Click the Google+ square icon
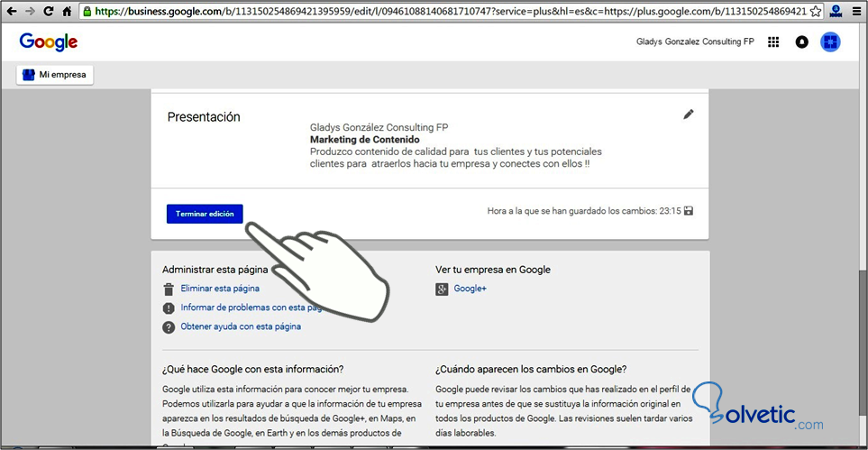 click(441, 289)
